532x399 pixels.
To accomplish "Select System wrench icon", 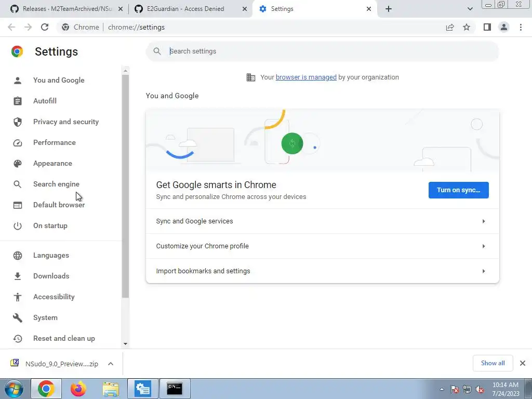I will click(18, 318).
